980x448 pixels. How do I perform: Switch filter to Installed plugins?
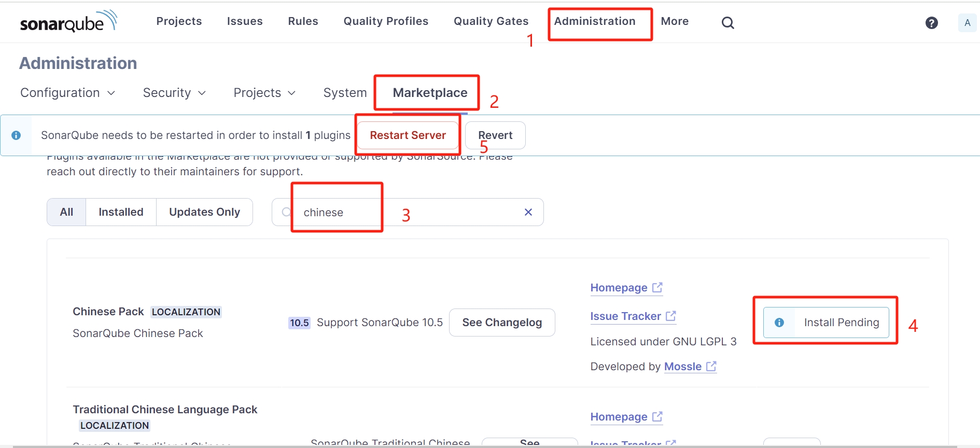[x=121, y=212]
